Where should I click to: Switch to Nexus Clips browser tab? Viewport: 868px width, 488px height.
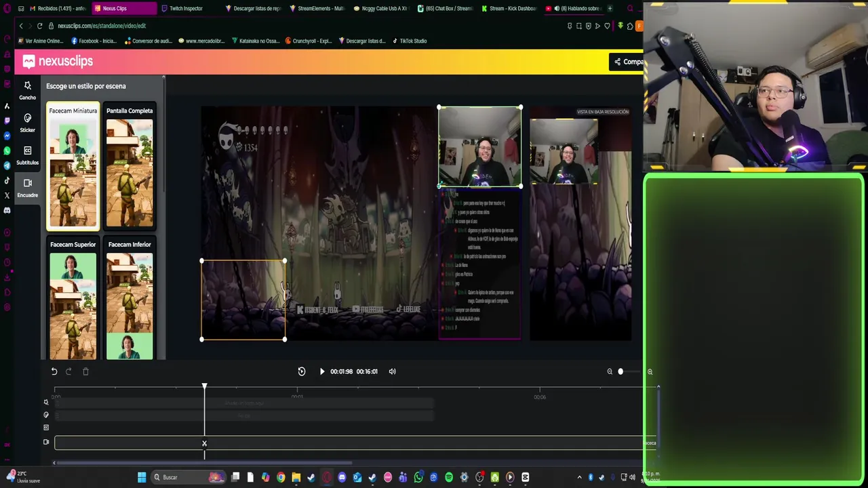tap(123, 8)
